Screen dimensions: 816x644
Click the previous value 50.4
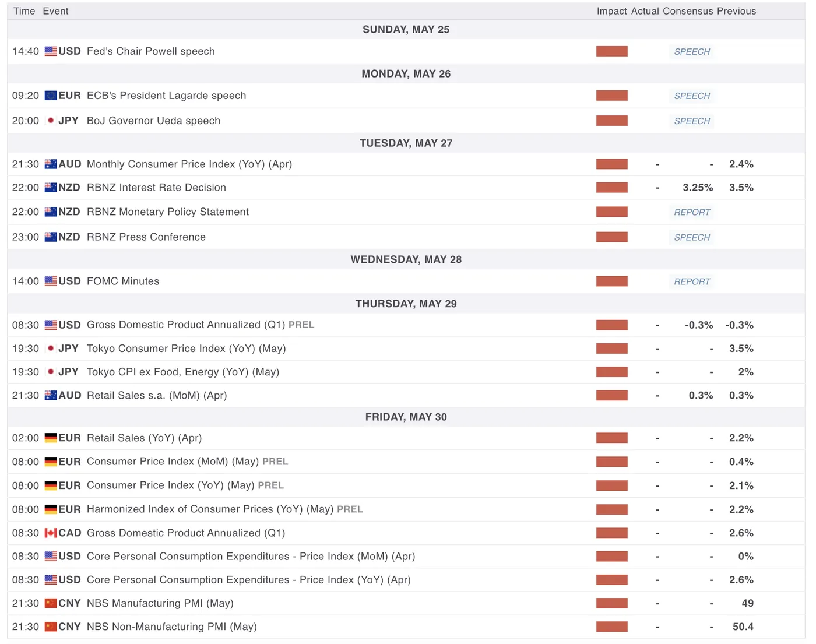(x=743, y=627)
